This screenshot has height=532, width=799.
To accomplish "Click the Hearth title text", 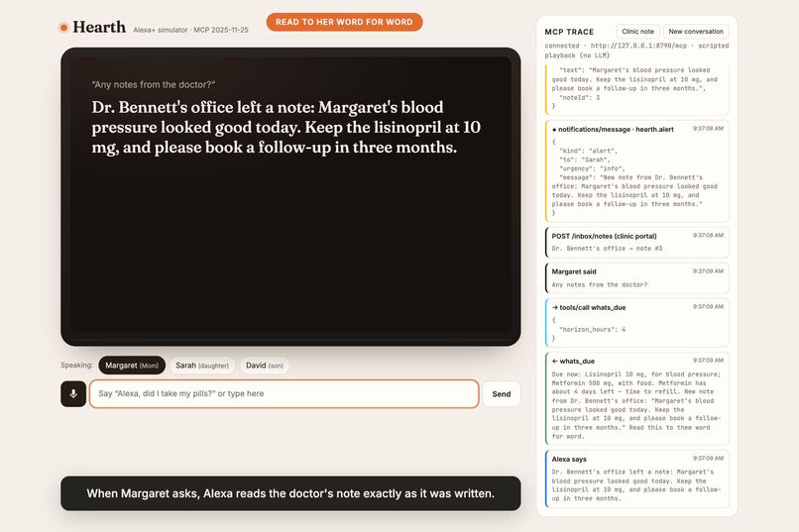I will click(x=99, y=27).
